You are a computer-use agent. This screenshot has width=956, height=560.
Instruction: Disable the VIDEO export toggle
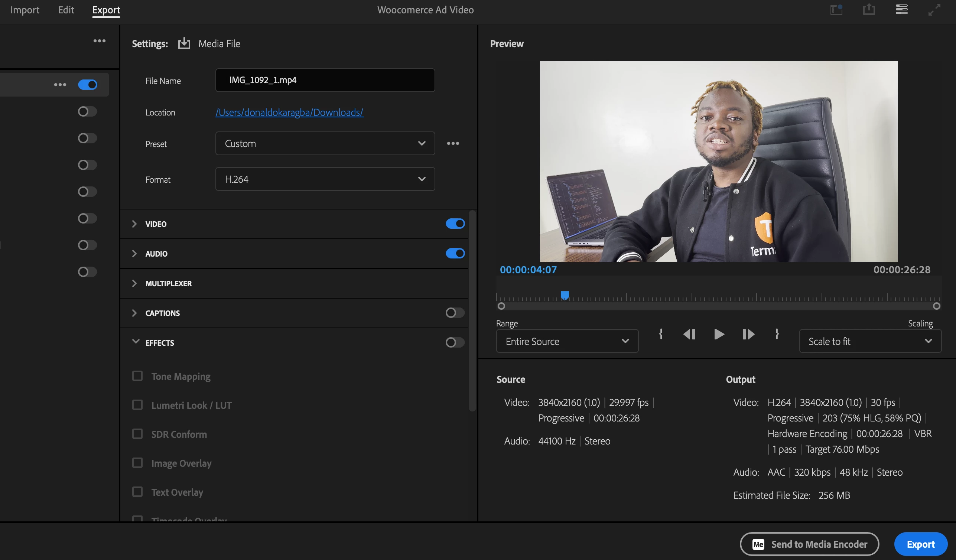(x=455, y=224)
